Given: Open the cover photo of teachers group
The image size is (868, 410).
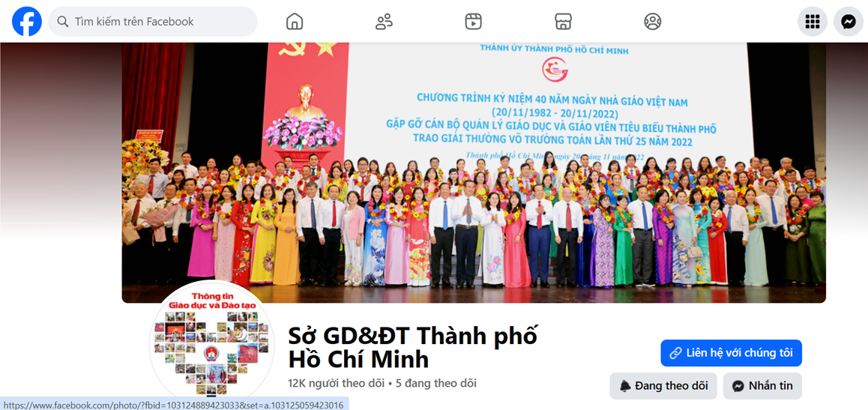Looking at the screenshot, I should pyautogui.click(x=474, y=172).
